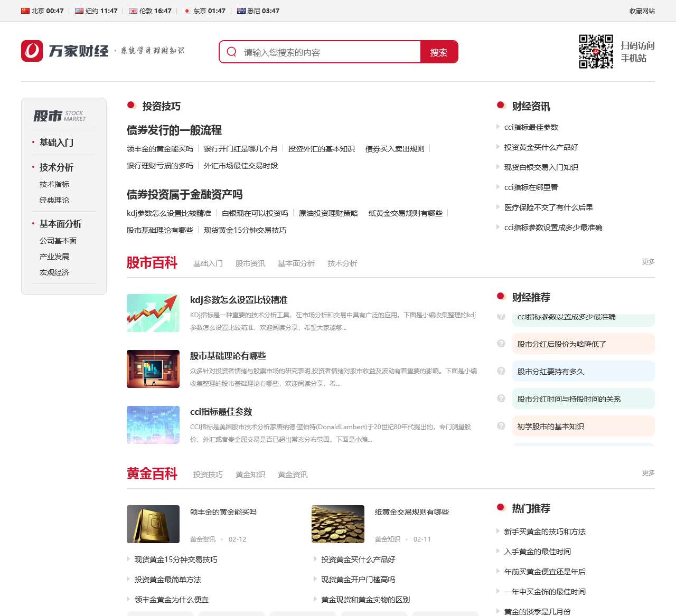Viewport: 676px width, 616px height.
Task: Click 外汇市场最佳交易时段 link
Action: tap(241, 166)
